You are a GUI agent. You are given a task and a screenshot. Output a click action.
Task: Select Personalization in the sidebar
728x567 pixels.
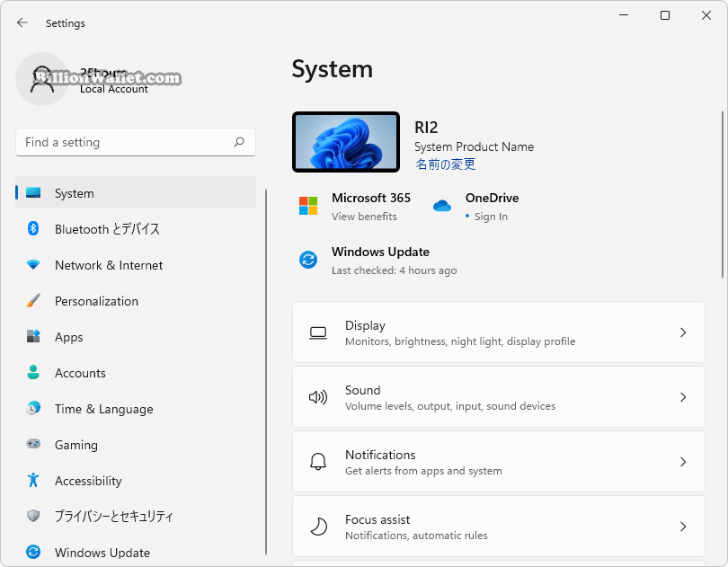pos(136,300)
